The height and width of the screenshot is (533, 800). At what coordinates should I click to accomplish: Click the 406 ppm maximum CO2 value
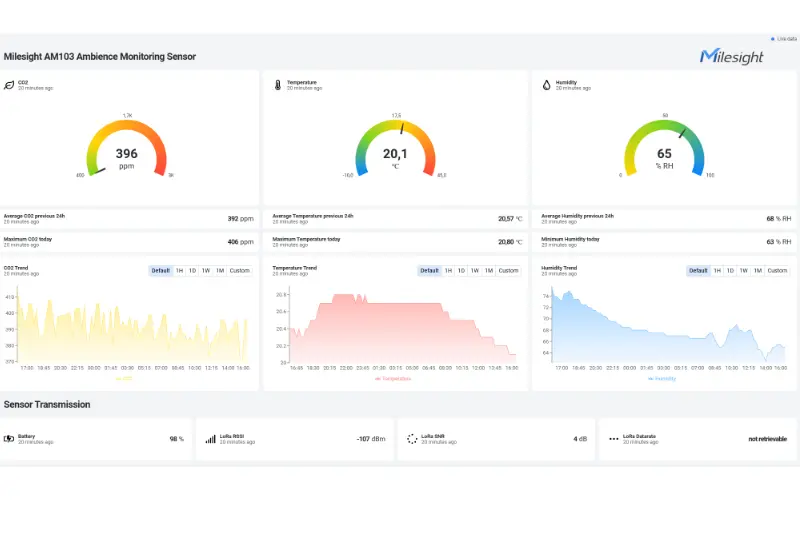click(240, 242)
